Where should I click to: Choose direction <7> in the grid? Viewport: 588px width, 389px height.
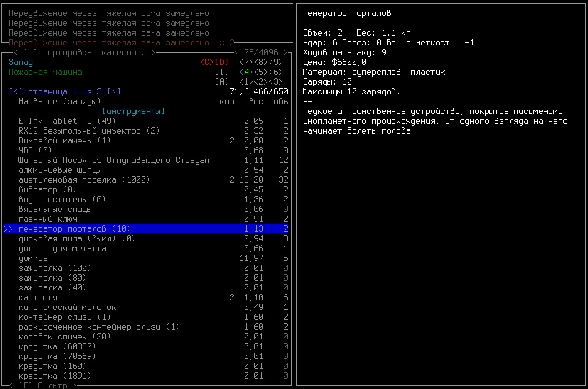pyautogui.click(x=246, y=62)
